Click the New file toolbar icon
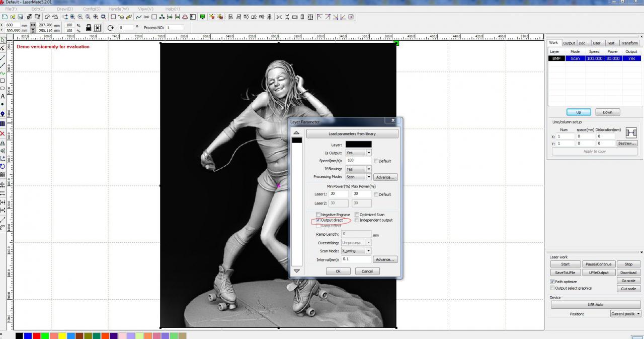The width and height of the screenshot is (644, 339). click(5, 17)
